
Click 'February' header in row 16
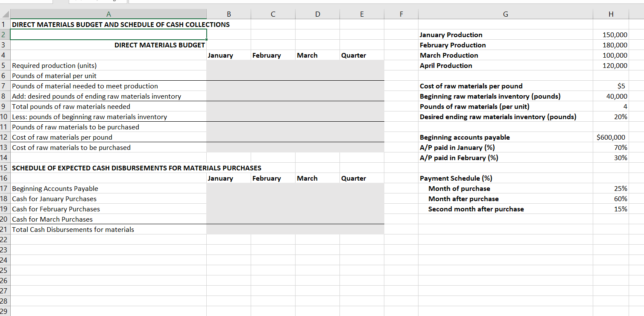pos(266,178)
